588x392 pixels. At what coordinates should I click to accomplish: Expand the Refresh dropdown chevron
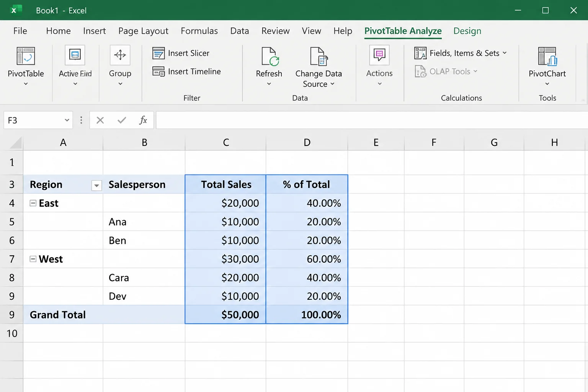click(269, 84)
